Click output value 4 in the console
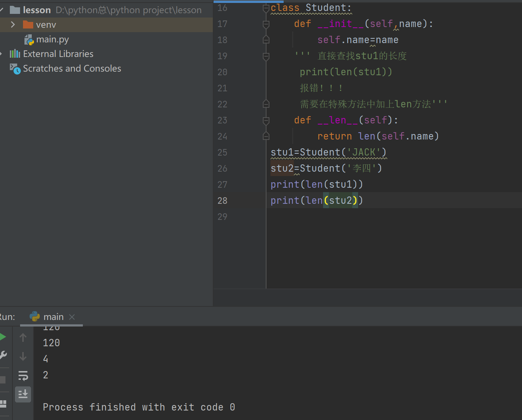 pyautogui.click(x=46, y=359)
